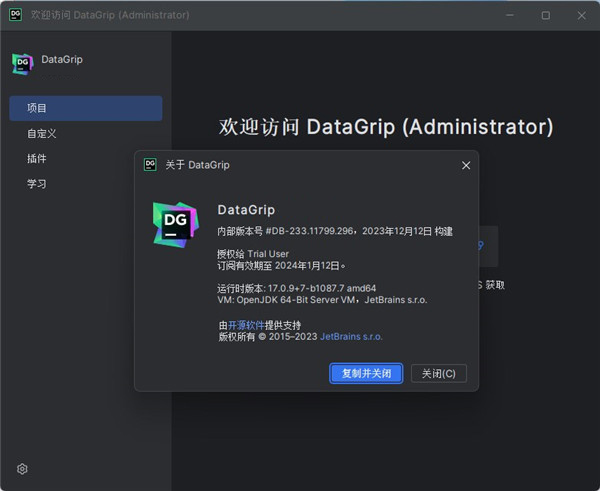Click the settings gear icon in sidebar
This screenshot has height=491, width=600.
click(x=22, y=469)
